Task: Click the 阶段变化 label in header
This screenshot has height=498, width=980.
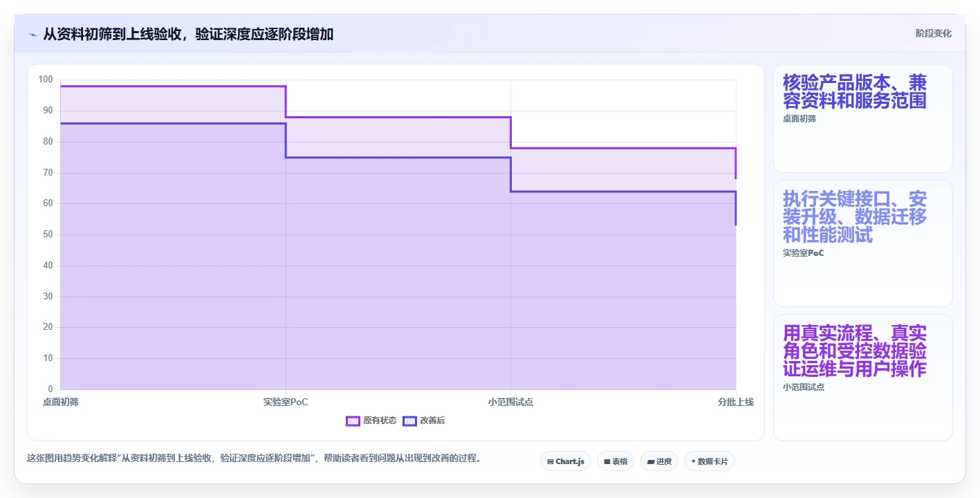Action: point(933,33)
